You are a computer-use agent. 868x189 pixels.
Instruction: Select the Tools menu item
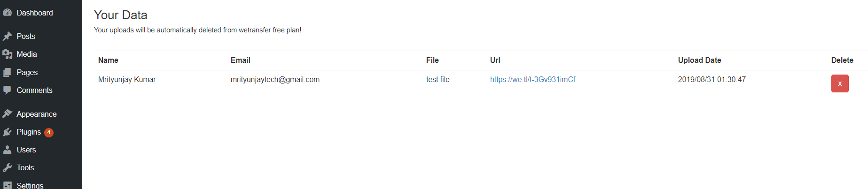25,168
